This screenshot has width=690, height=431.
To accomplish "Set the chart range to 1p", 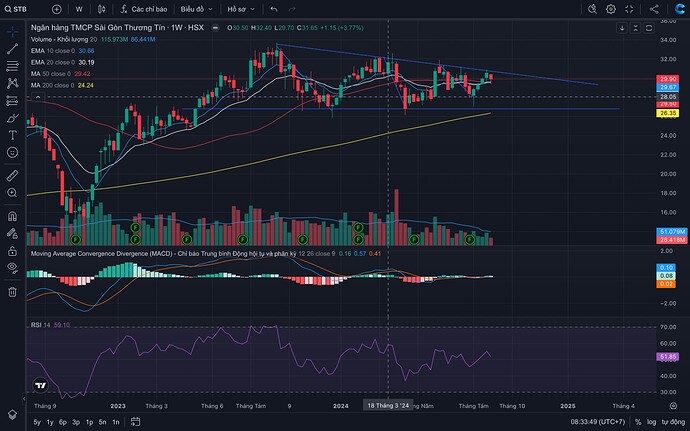I will (89, 422).
